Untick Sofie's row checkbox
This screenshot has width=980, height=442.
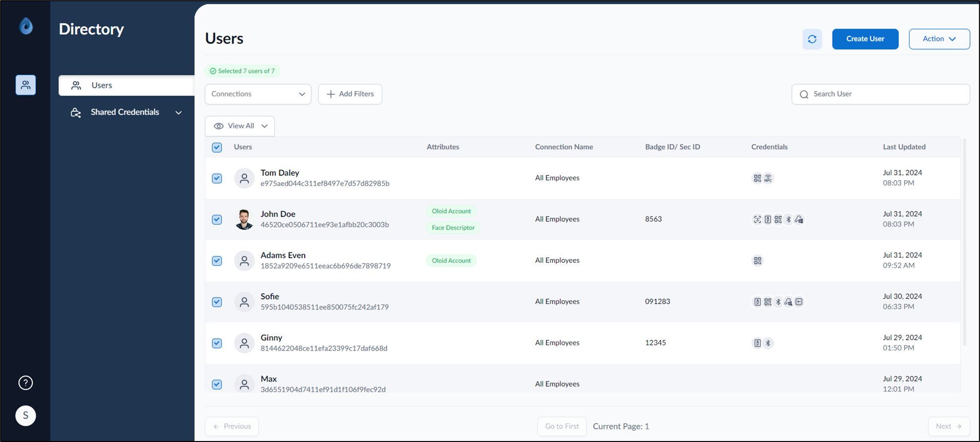coord(217,302)
